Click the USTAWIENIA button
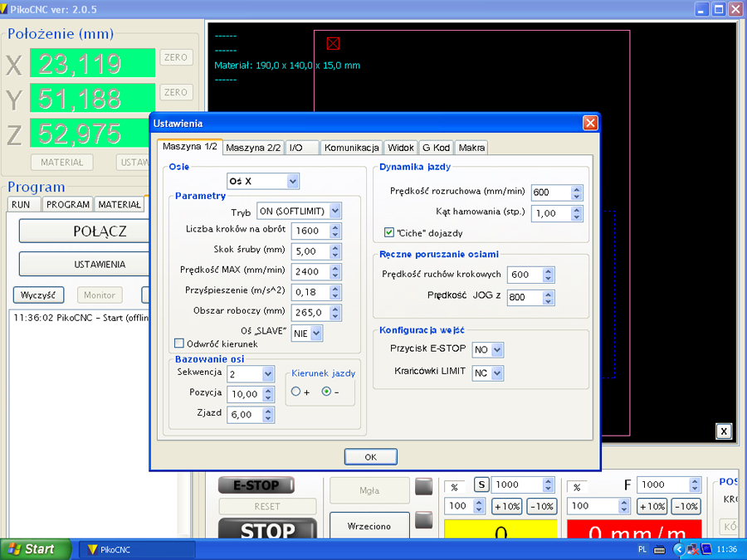Screen dimensions: 747x560 pyautogui.click(x=85, y=265)
